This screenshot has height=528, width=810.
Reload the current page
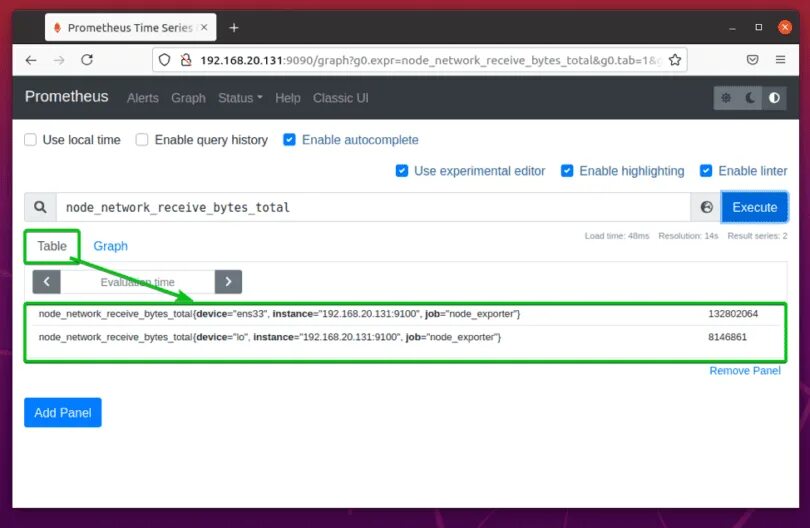87,60
